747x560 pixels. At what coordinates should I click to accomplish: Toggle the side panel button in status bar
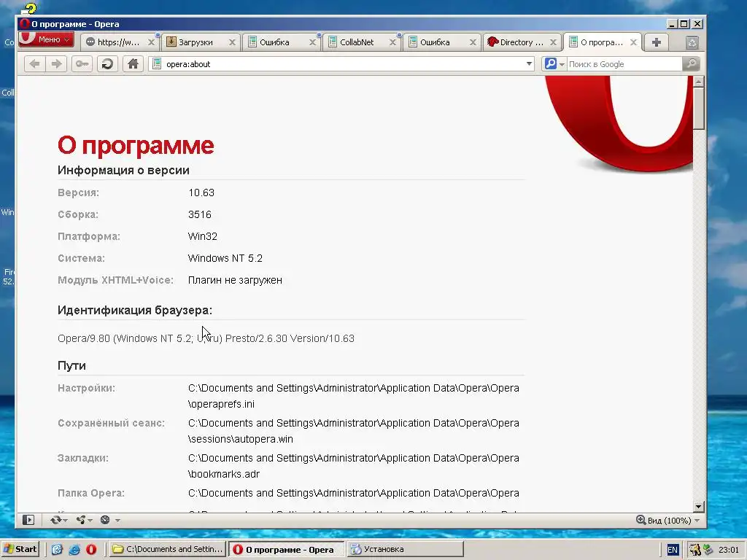(x=28, y=520)
